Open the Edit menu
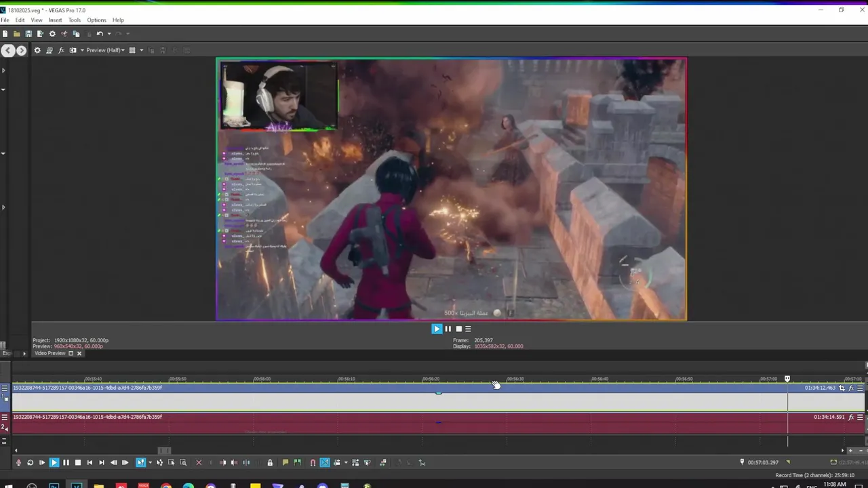The image size is (868, 488). [x=20, y=20]
